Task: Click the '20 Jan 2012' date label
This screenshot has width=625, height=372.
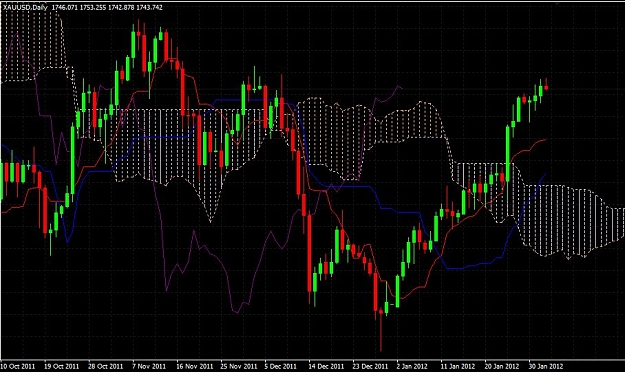Action: 502,366
